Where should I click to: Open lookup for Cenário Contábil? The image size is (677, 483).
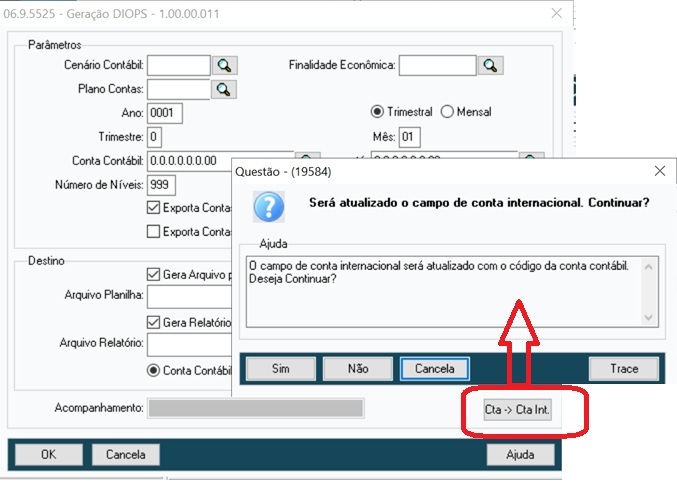tap(224, 66)
